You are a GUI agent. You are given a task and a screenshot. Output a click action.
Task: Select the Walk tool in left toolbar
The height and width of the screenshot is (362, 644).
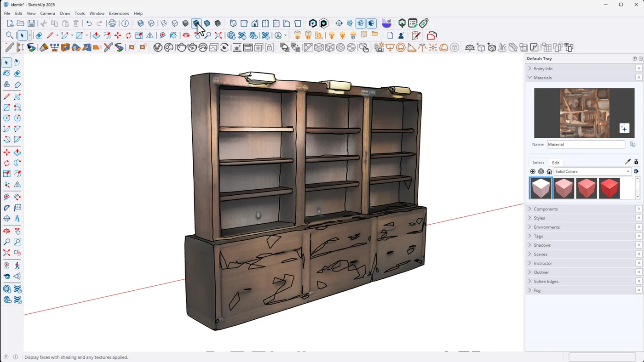click(x=17, y=266)
